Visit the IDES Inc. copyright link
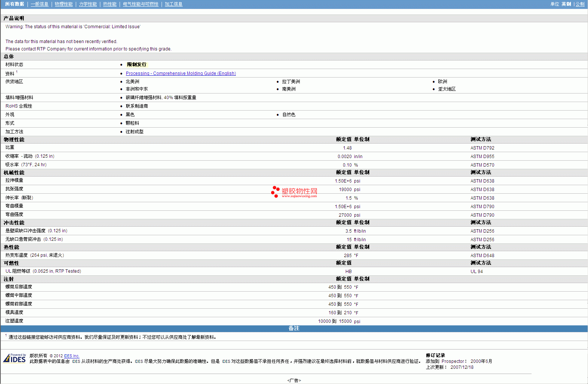 [x=72, y=356]
